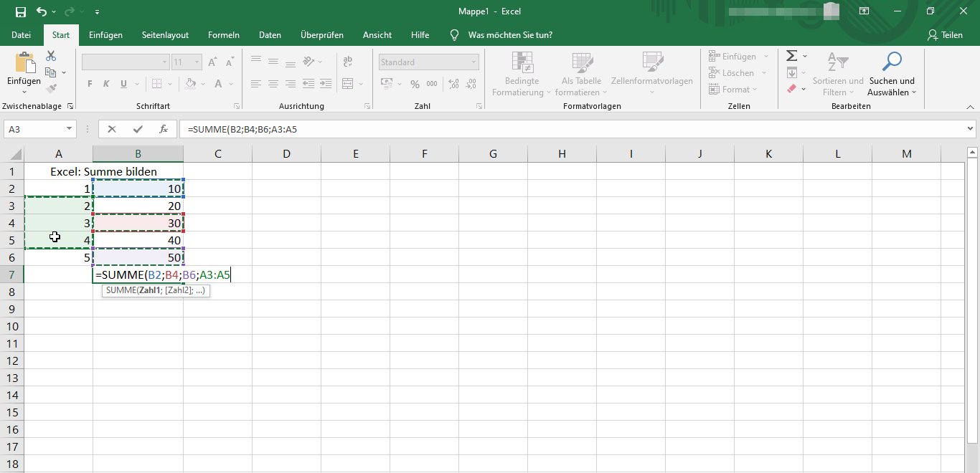Toggle underline formatting (U)

[124, 84]
